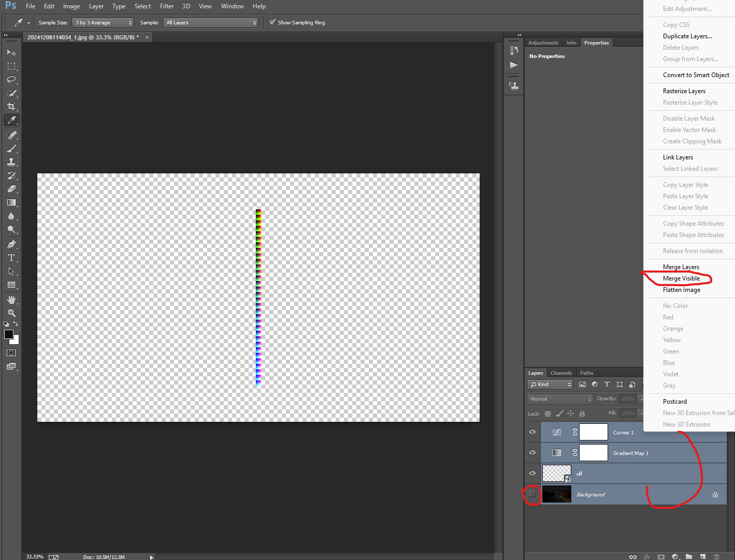Select the Rectangle shape tool
Screen dimensions: 735x560
point(11,285)
